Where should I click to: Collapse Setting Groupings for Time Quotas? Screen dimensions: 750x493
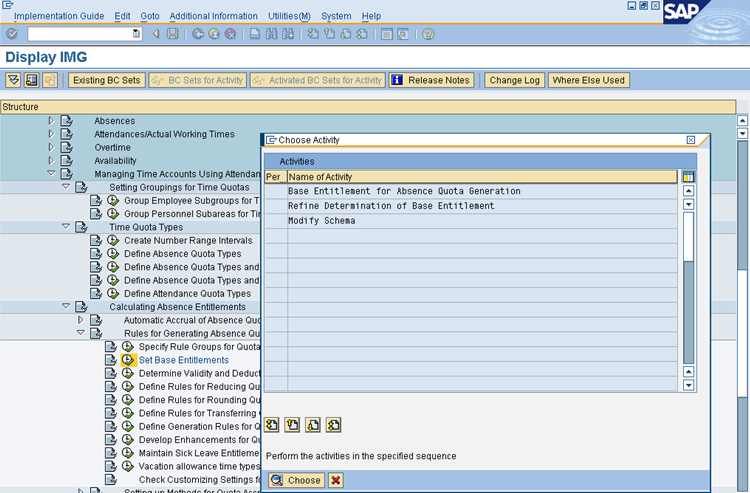click(66, 186)
